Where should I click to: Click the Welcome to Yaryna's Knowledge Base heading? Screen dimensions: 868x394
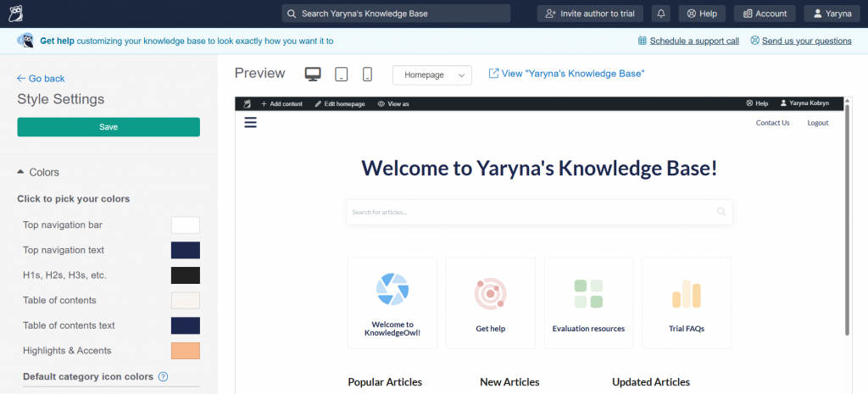(539, 168)
